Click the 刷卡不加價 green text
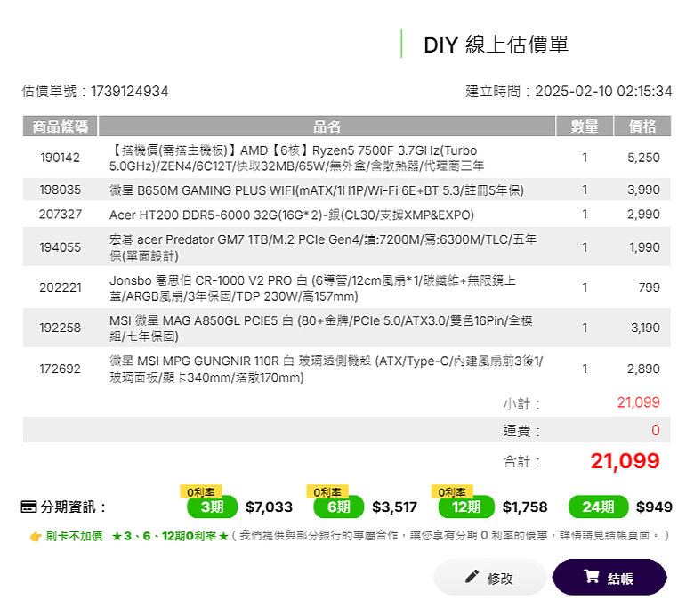This screenshot has width=694, height=616. coord(74,536)
